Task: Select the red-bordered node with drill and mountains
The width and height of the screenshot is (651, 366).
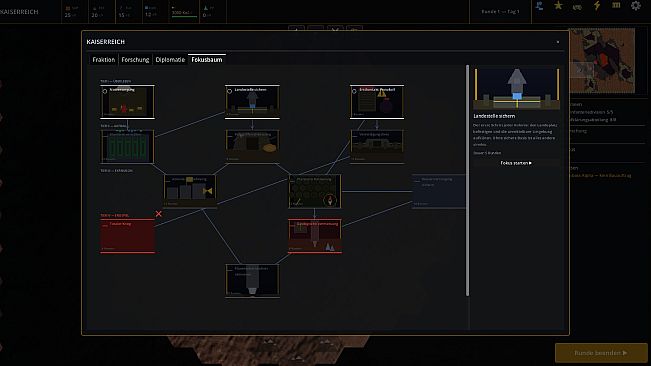Action: 315,236
